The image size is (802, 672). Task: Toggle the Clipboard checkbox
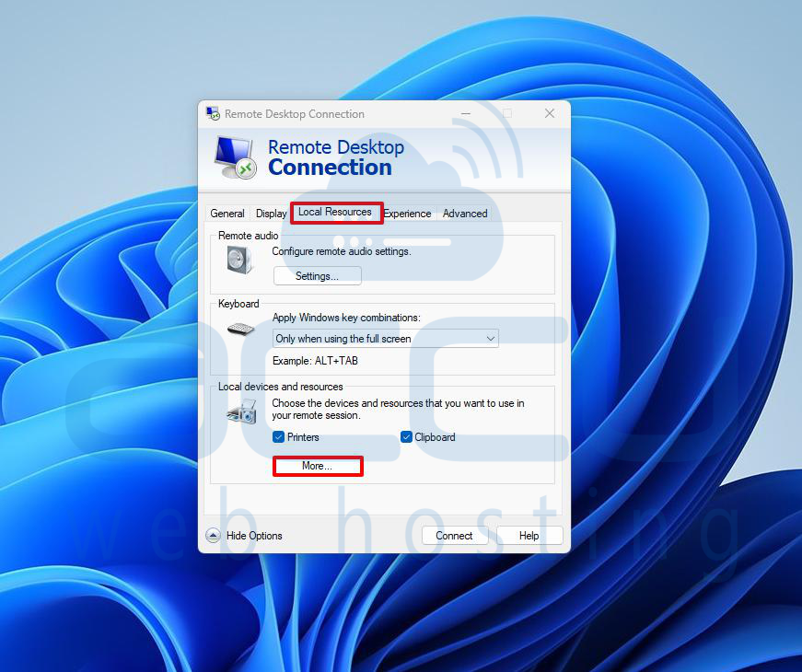pyautogui.click(x=407, y=437)
